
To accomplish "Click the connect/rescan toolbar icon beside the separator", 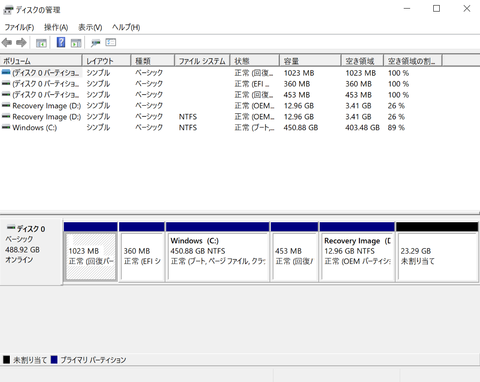I will tap(96, 43).
